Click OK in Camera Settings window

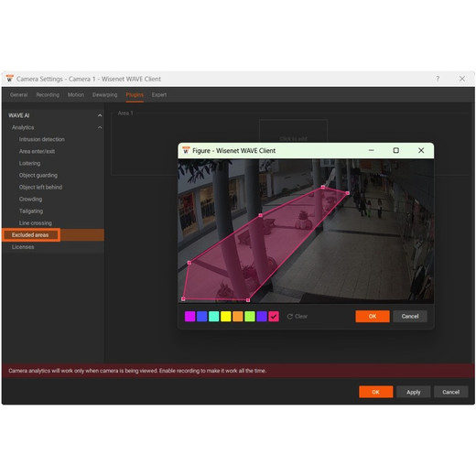pyautogui.click(x=376, y=392)
